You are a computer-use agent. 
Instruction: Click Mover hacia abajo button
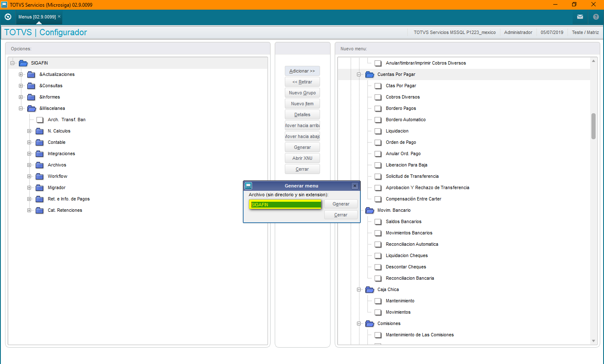click(302, 136)
